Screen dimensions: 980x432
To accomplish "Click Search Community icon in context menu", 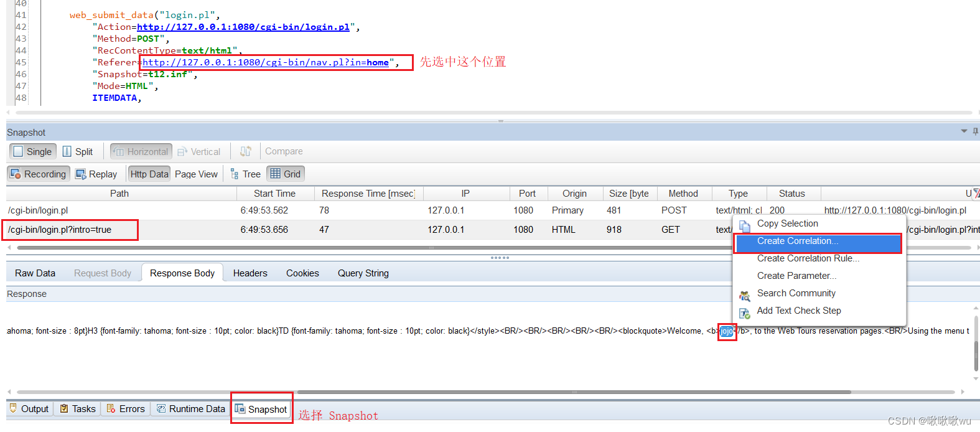I will tap(744, 295).
